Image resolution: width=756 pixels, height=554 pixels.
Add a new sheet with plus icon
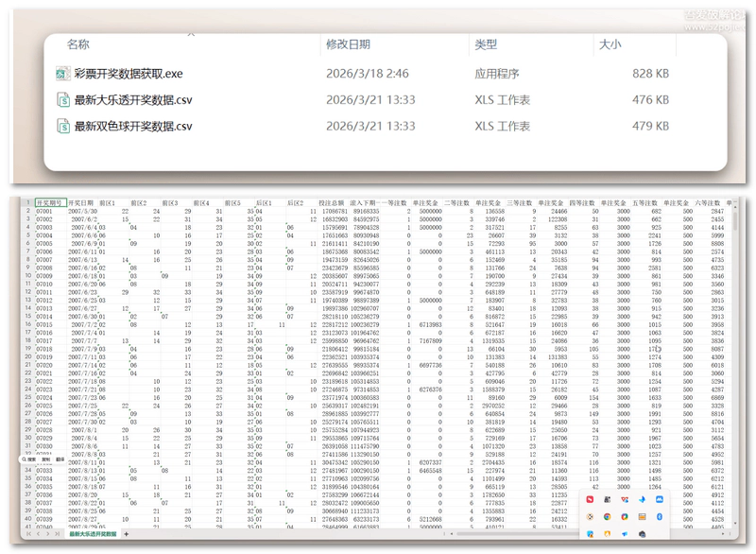[x=127, y=534]
